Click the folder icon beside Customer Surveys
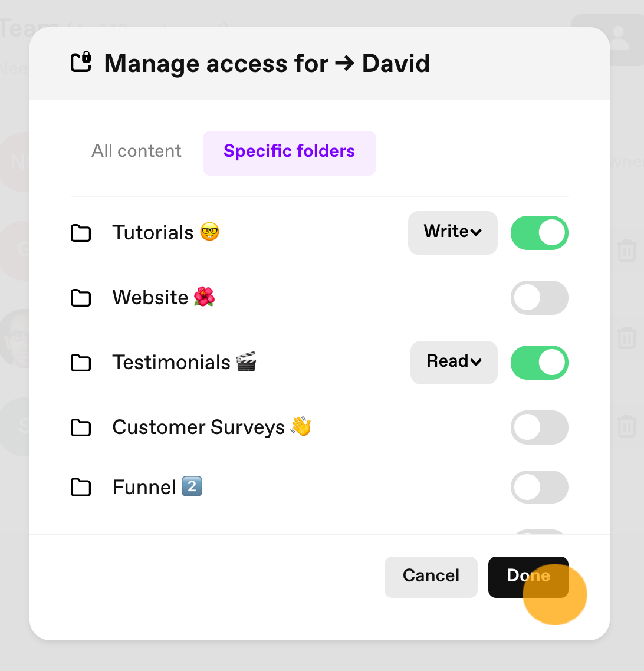The height and width of the screenshot is (671, 644). pyautogui.click(x=80, y=427)
